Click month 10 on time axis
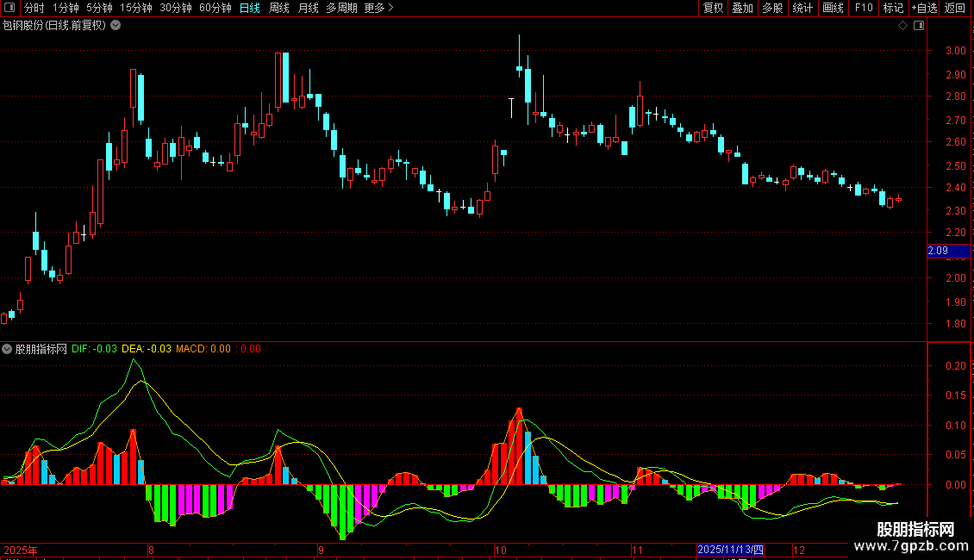 [x=501, y=550]
